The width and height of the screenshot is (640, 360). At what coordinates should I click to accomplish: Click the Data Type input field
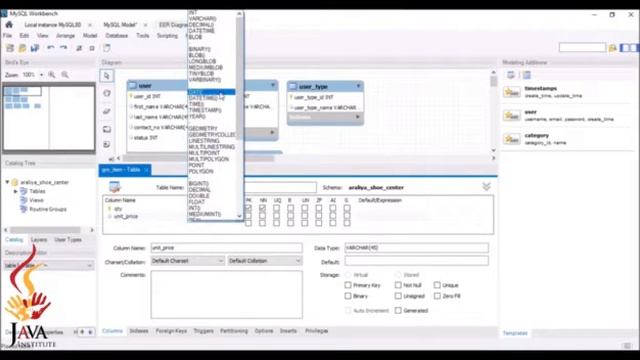(x=416, y=248)
